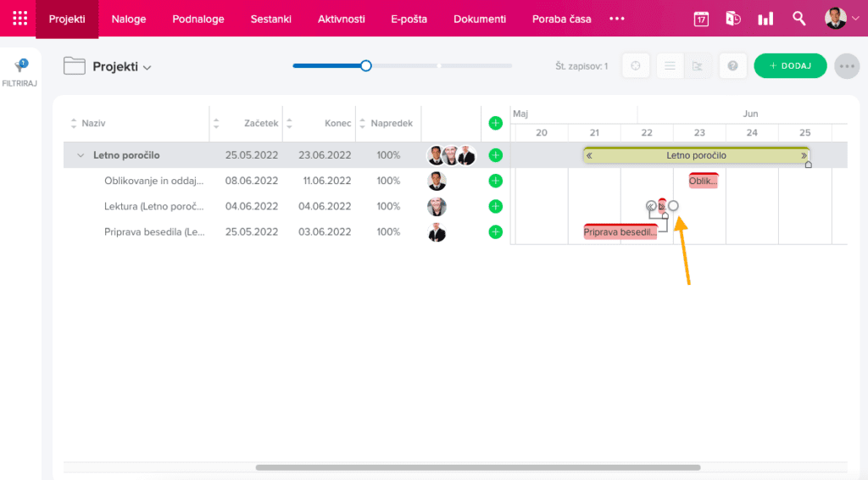Open the Dokumenti tab
The image size is (868, 480).
[479, 19]
